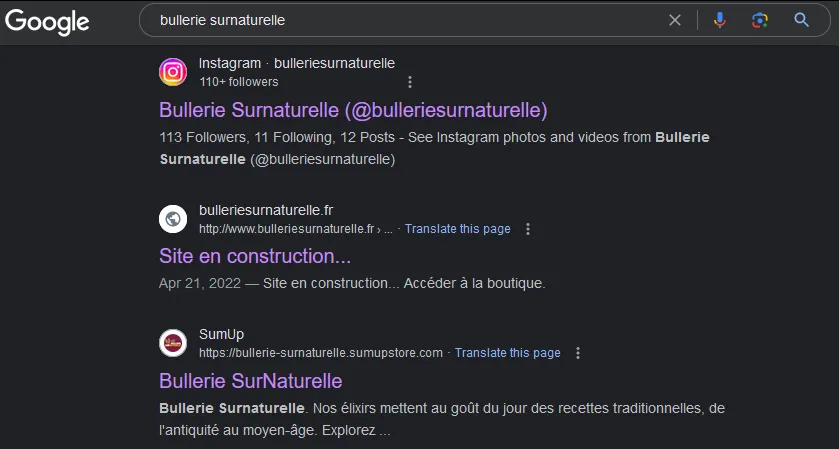Open more options for Instagram result
This screenshot has width=839, height=449.
click(410, 82)
